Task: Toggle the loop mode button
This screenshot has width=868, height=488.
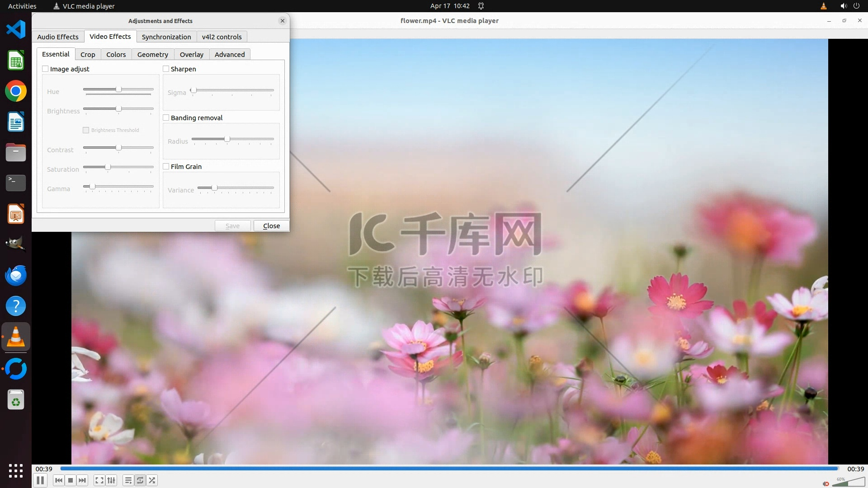Action: coord(140,480)
